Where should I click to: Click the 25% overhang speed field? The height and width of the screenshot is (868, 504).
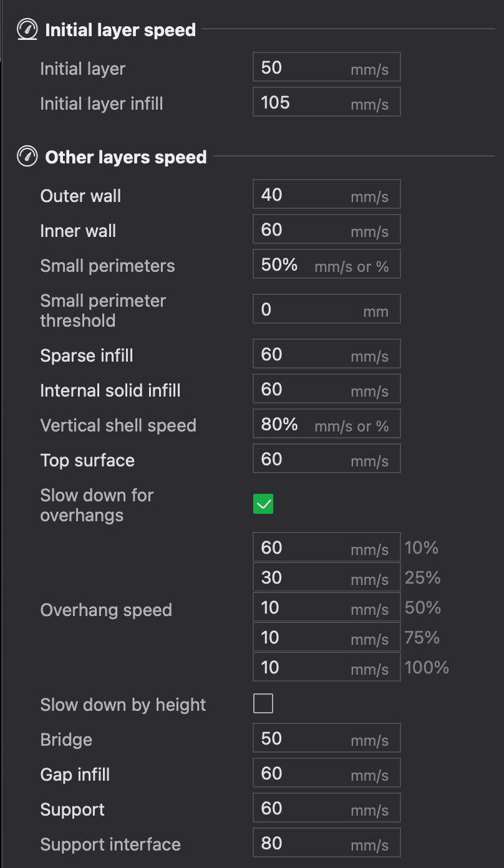[x=326, y=577]
